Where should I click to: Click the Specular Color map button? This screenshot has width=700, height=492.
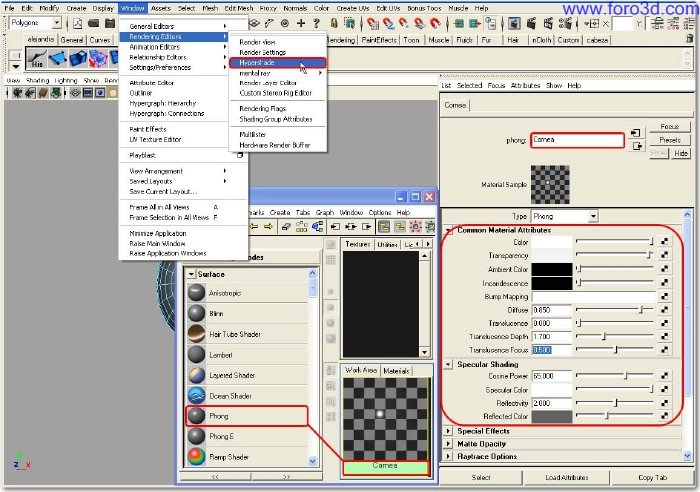click(664, 389)
